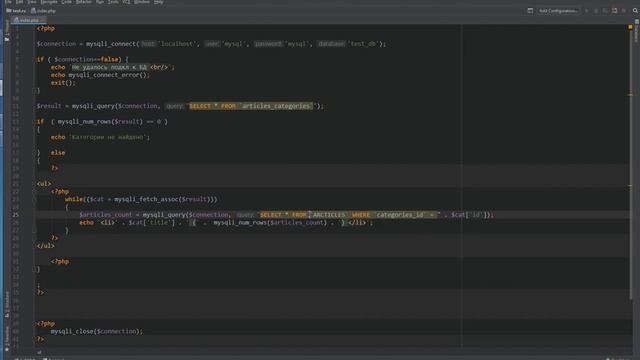This screenshot has width=640, height=360.
Task: Click the 'password:' parameter hint
Action: point(268,44)
